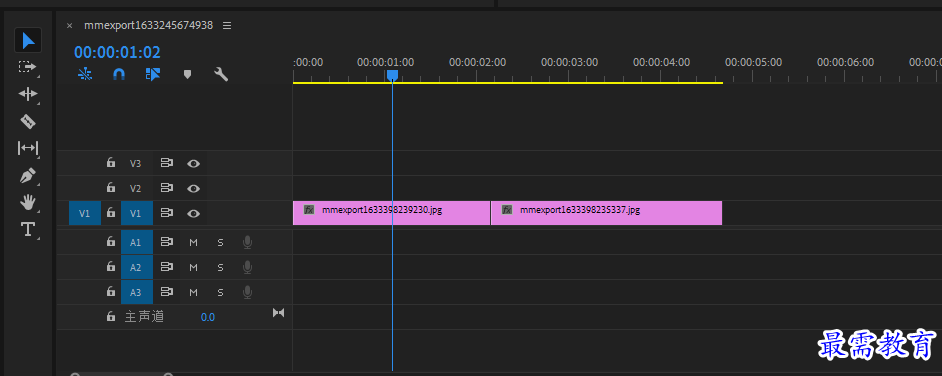Viewport: 942px width, 376px height.
Task: Toggle sync lock on V3
Action: [x=166, y=163]
